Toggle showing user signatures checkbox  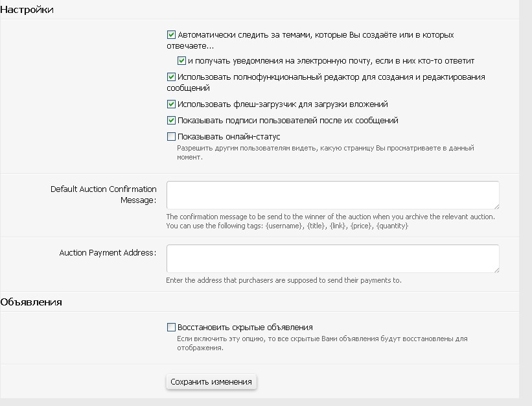(171, 121)
